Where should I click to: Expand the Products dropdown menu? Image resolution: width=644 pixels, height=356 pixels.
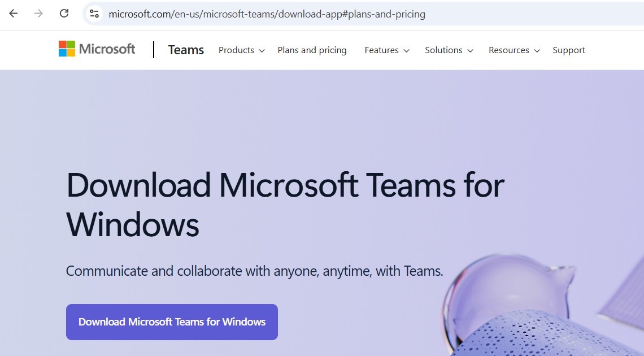click(236, 50)
